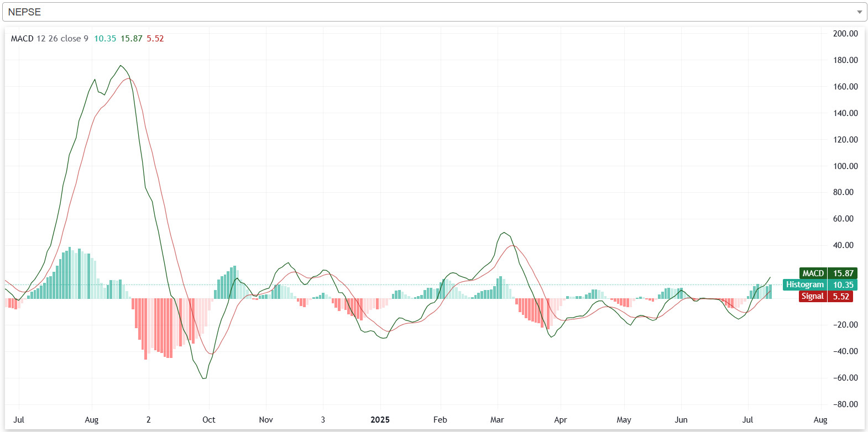Click the −80.00 price scale label
Screen dimensions: 868x432
845,404
